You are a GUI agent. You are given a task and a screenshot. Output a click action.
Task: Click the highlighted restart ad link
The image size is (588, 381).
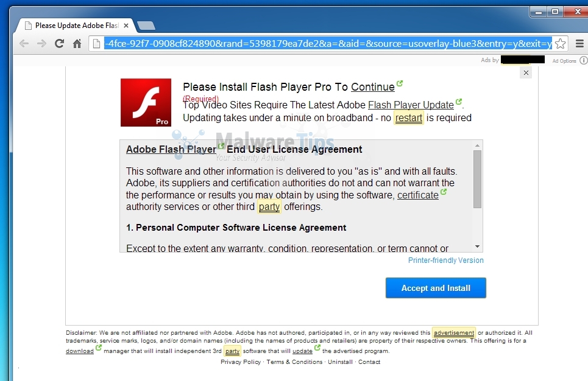408,117
